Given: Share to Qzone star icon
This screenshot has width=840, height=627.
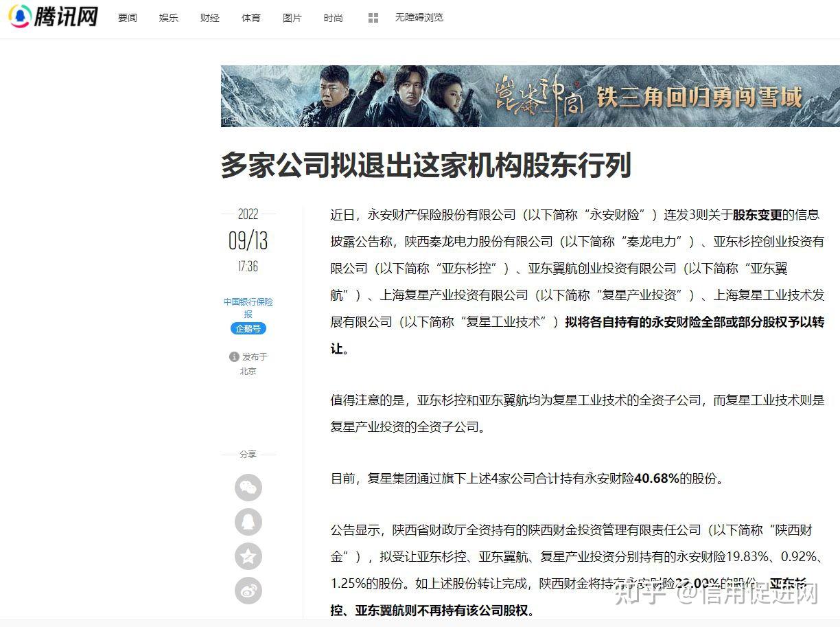Looking at the screenshot, I should (x=248, y=556).
